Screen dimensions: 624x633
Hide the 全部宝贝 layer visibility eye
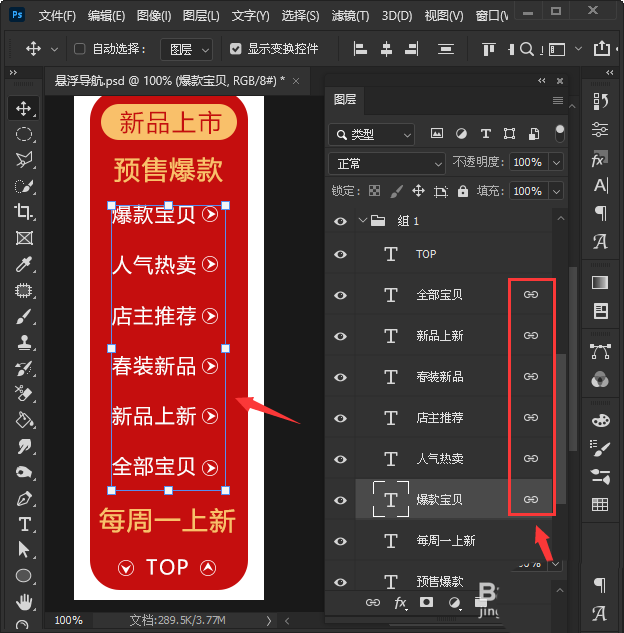point(340,296)
